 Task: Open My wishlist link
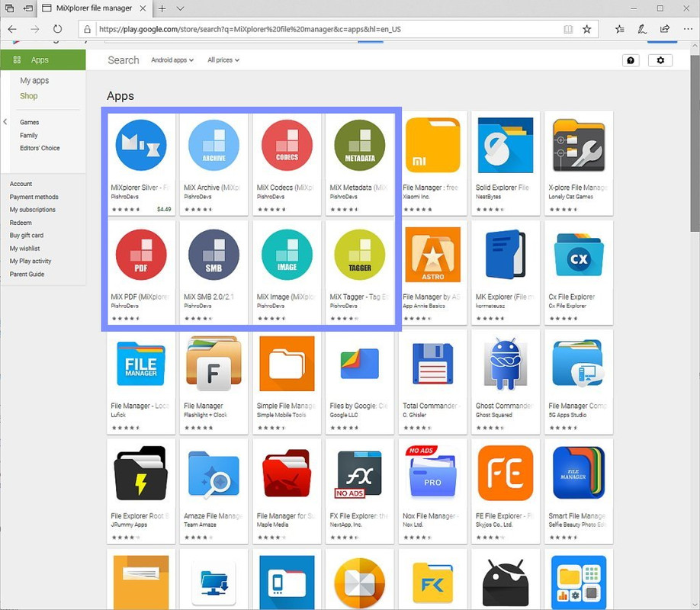click(24, 249)
